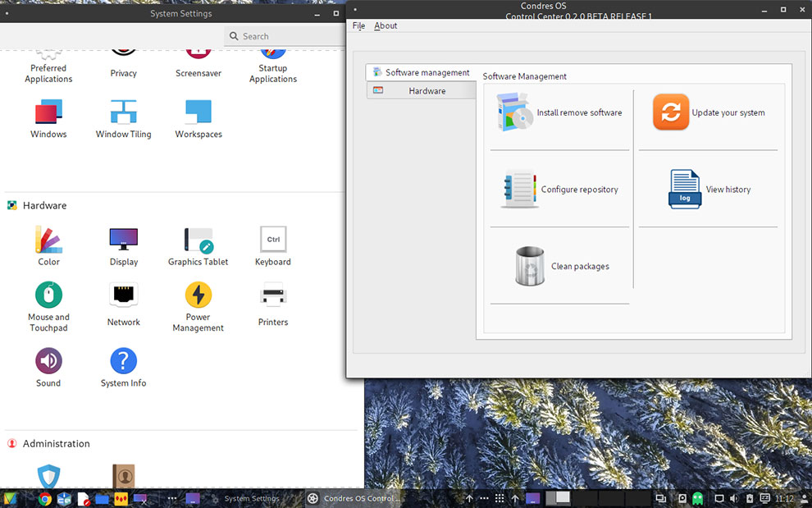Open Printers settings
Viewport: 812px width, 508px height.
pos(273,304)
